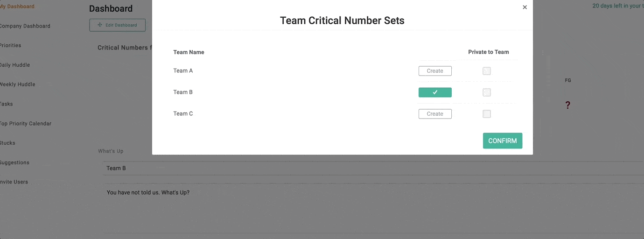The height and width of the screenshot is (239, 644).
Task: Toggle Private to Team for Team A
Action: tap(487, 71)
